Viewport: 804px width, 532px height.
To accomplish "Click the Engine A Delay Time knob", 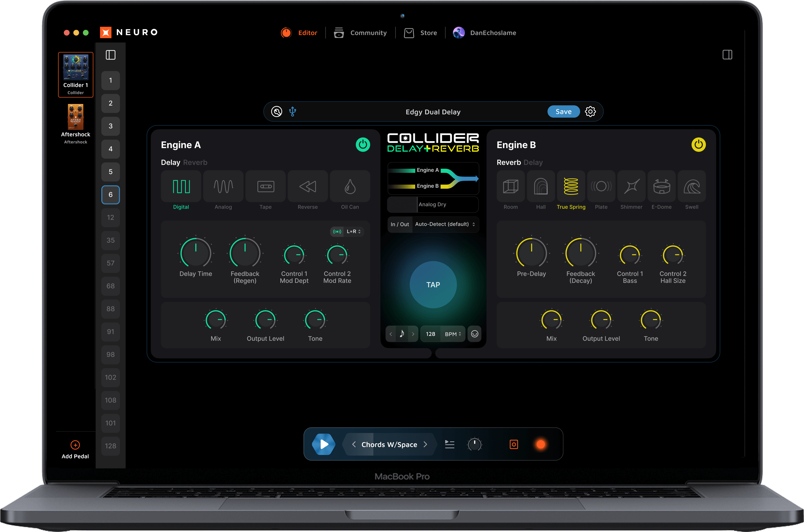I will [196, 253].
